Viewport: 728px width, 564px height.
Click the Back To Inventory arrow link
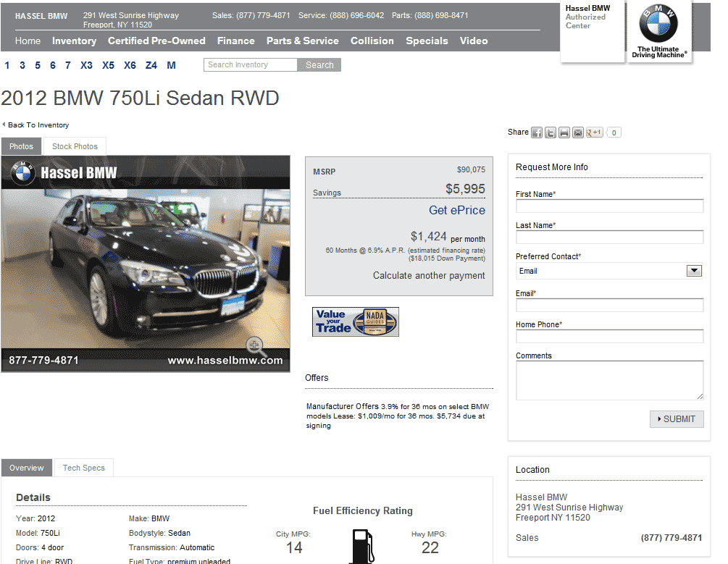coord(35,125)
